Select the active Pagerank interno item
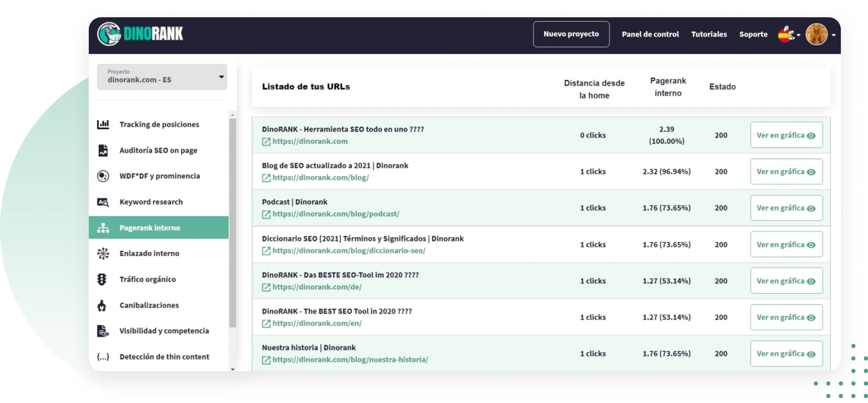The height and width of the screenshot is (403, 868). [x=159, y=228]
